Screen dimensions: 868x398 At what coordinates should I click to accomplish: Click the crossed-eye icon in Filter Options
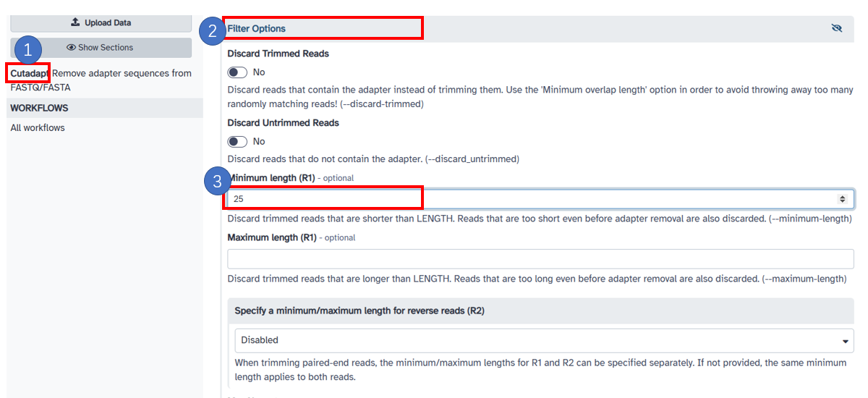point(837,29)
